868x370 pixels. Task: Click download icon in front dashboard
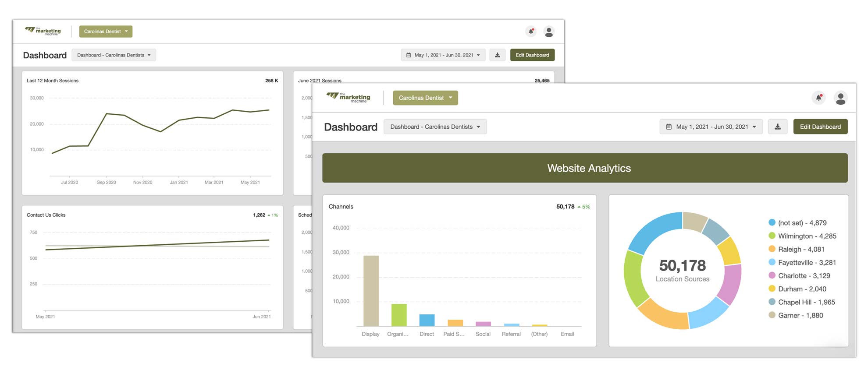click(777, 127)
